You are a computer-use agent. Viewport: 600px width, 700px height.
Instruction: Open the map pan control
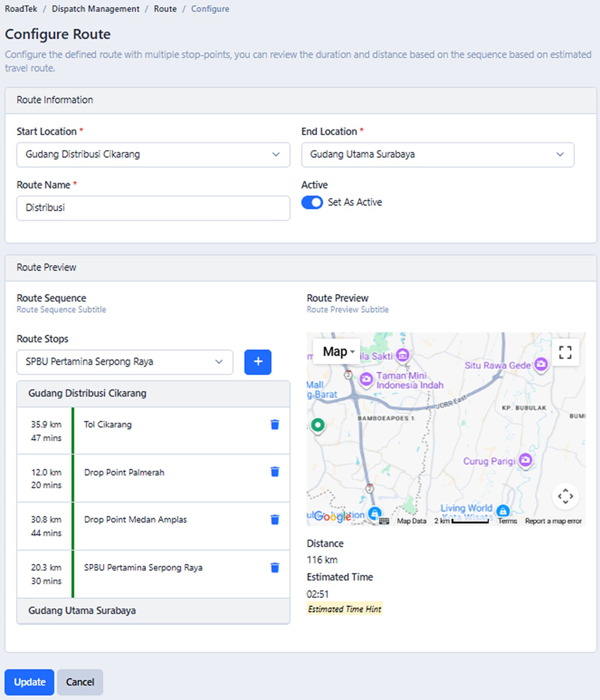(x=565, y=496)
